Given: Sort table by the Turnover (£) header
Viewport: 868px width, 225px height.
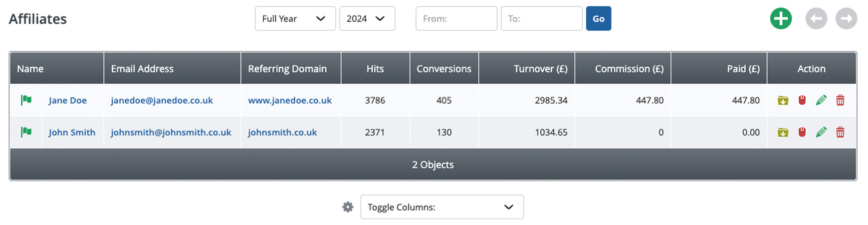Looking at the screenshot, I should click(540, 69).
